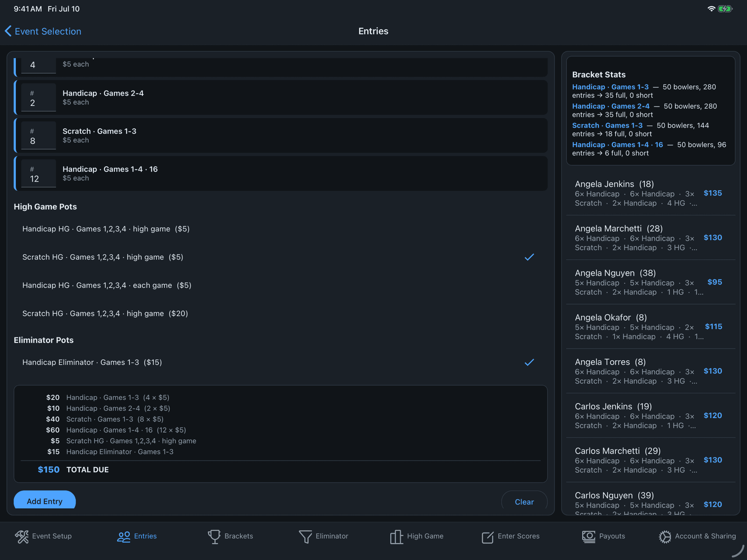This screenshot has height=560, width=747.
Task: Select Carlos Marchetti entry row
Action: [651, 460]
